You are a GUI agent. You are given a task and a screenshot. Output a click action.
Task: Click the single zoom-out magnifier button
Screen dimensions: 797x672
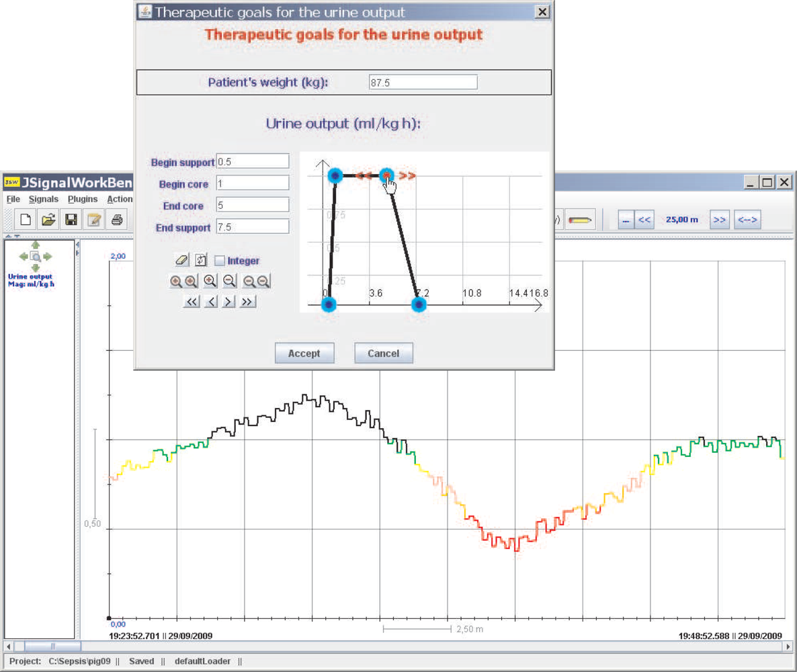(x=229, y=281)
